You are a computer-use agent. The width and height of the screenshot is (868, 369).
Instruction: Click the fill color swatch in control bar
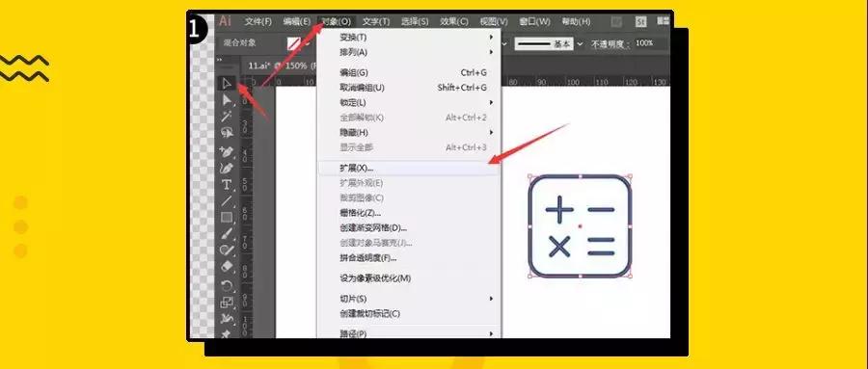(x=294, y=43)
